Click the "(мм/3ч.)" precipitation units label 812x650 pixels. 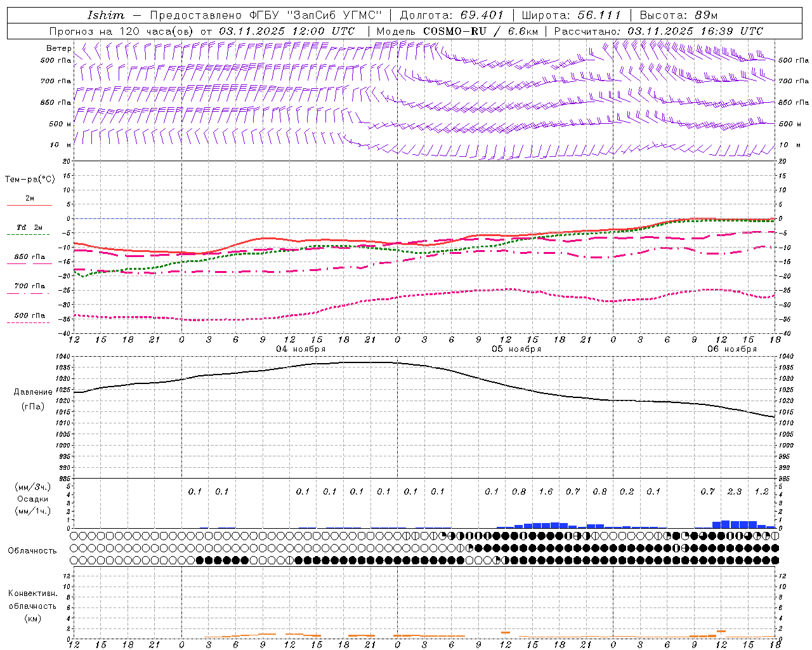[33, 487]
